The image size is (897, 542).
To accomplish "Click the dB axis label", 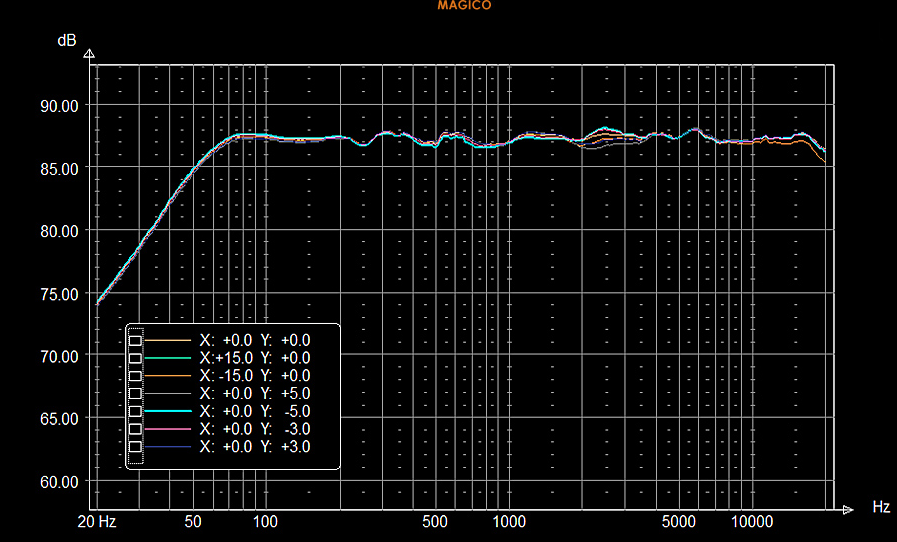I will [x=67, y=41].
